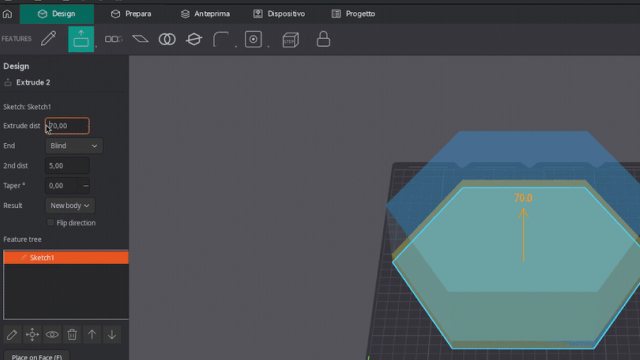The image size is (640, 360).
Task: Open the End type Blind dropdown
Action: (74, 146)
